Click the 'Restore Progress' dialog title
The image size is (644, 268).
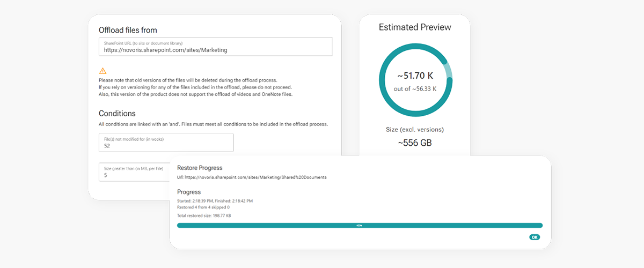click(x=200, y=168)
